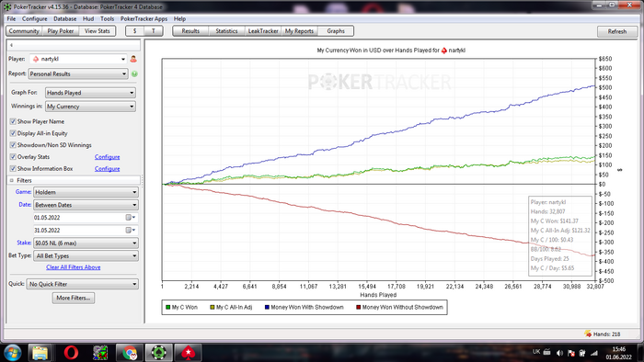The image size is (644, 362).
Task: Open the LeakTracker tab
Action: (263, 31)
